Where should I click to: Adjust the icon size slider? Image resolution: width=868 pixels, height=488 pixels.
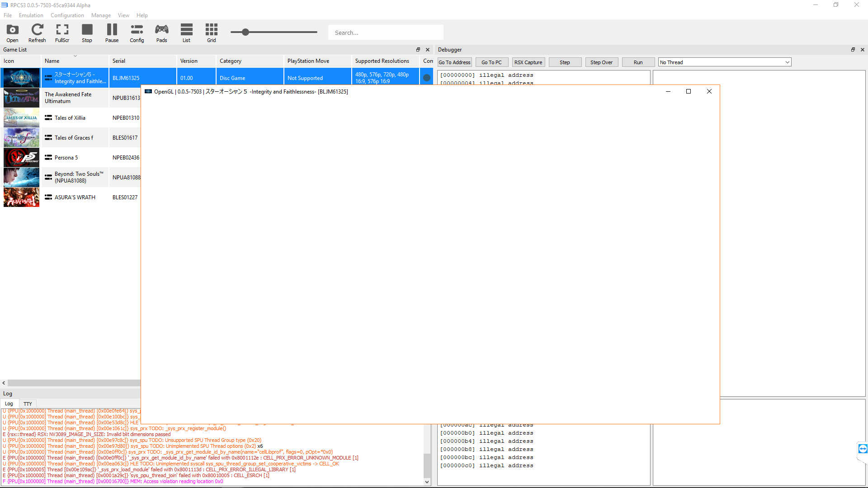(x=245, y=32)
